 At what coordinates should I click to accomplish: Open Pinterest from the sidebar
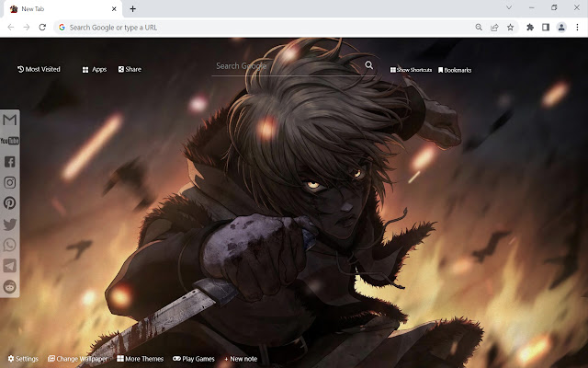point(10,203)
